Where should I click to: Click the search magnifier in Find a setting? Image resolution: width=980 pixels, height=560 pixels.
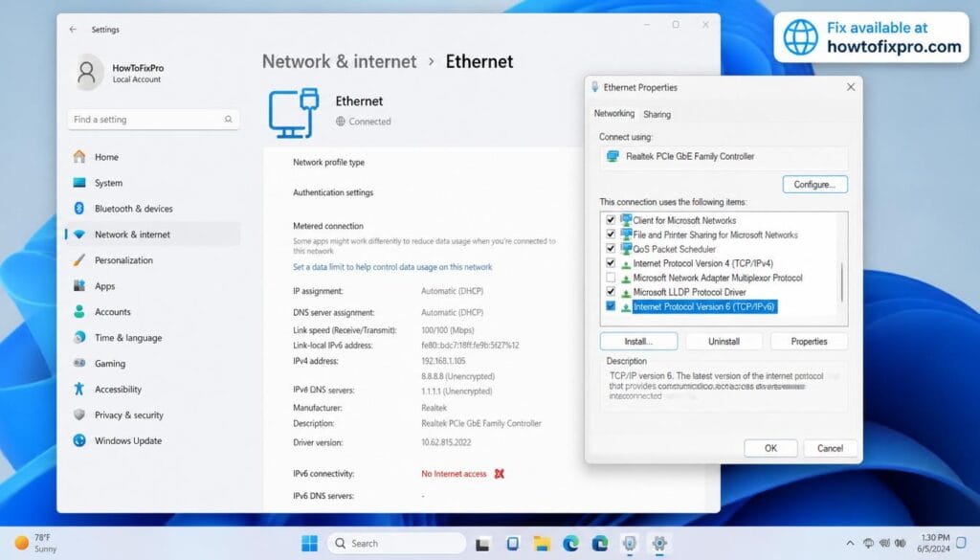(228, 120)
